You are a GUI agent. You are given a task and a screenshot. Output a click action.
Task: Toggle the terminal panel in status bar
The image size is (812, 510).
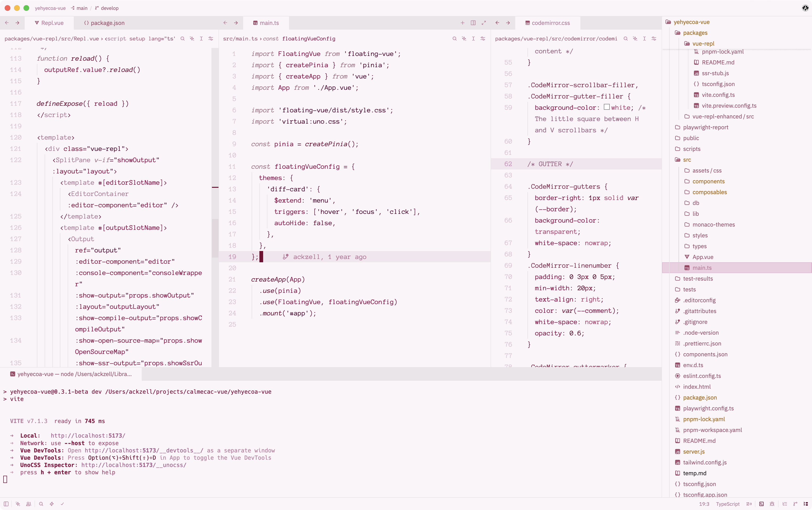[x=761, y=504]
